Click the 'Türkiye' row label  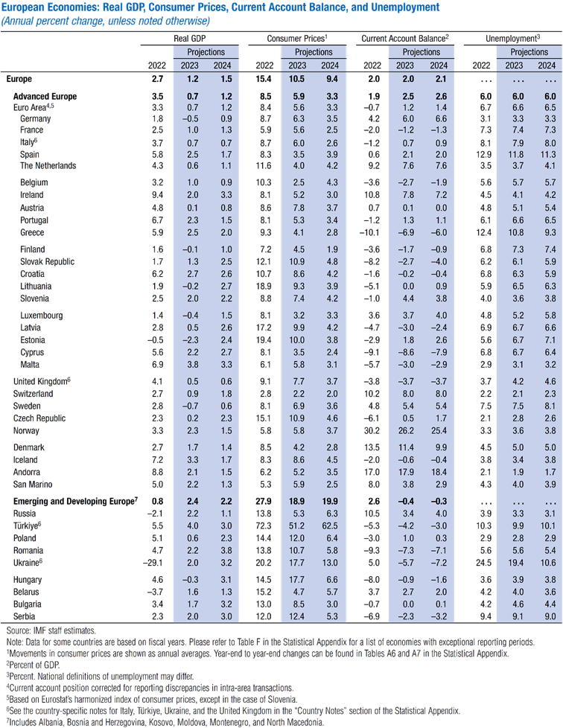click(28, 526)
